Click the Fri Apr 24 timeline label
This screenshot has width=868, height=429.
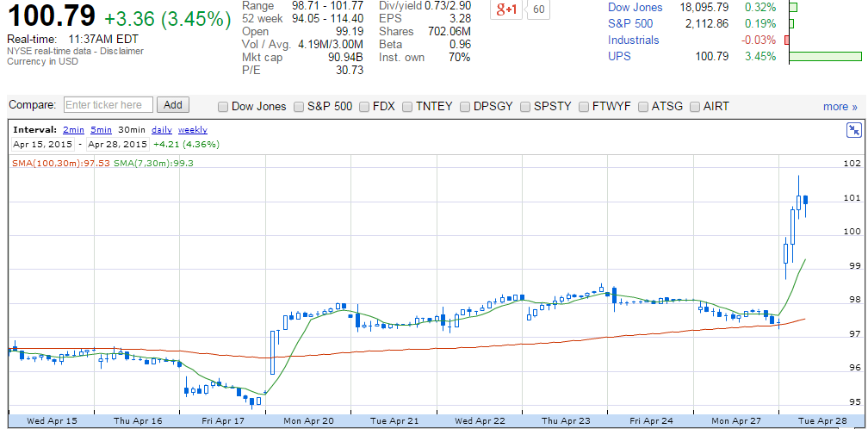(x=651, y=420)
